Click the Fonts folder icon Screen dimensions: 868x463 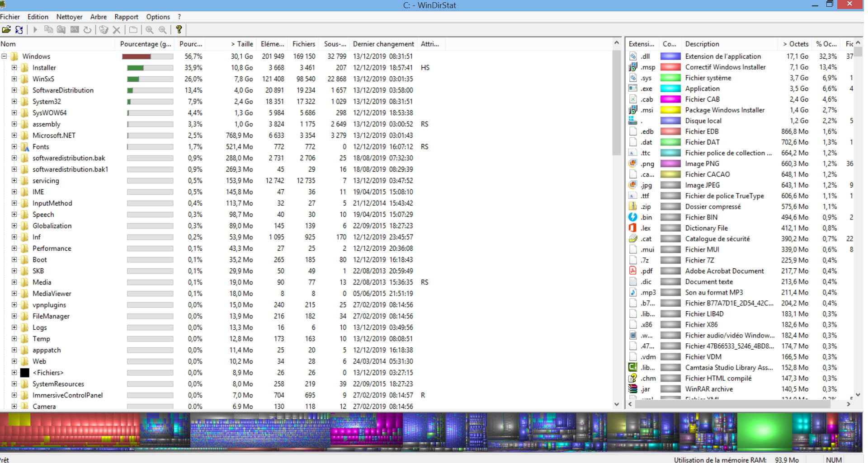click(x=25, y=147)
